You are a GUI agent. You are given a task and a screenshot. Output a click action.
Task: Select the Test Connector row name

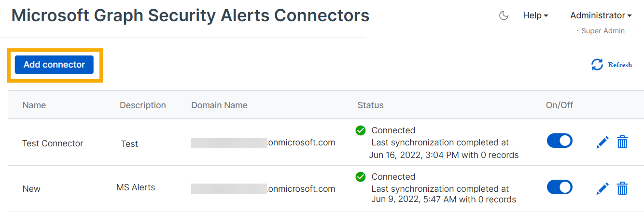[53, 143]
